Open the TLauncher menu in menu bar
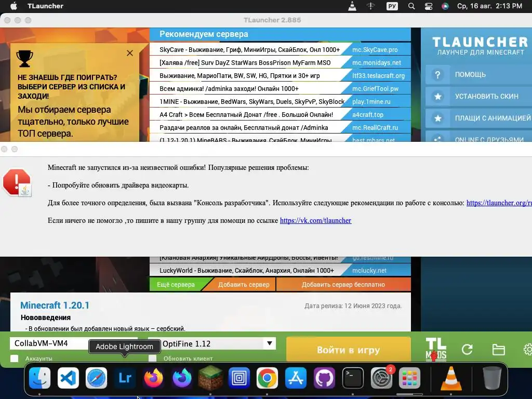The image size is (532, 399). click(45, 6)
